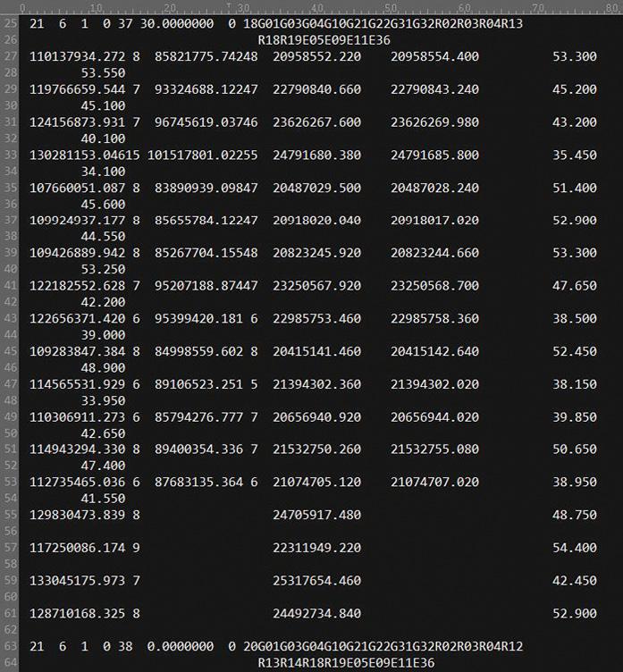Screen dimensions: 623x672
Task: Click value 20415142.640 on line 45
Action: coord(434,351)
